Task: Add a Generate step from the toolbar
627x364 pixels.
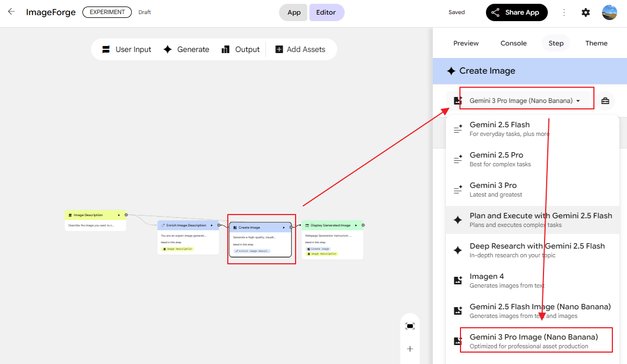Action: (187, 49)
